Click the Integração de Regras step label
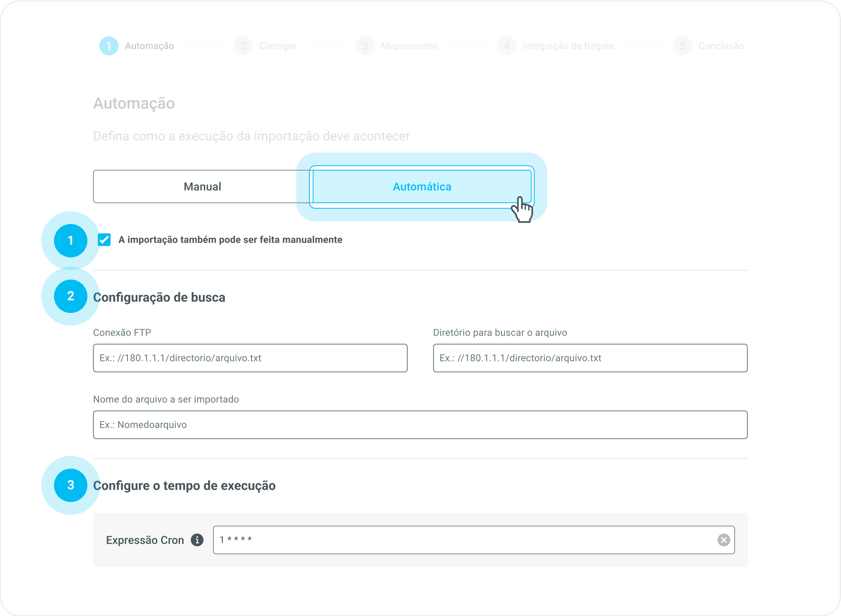Image resolution: width=841 pixels, height=616 pixels. [568, 46]
